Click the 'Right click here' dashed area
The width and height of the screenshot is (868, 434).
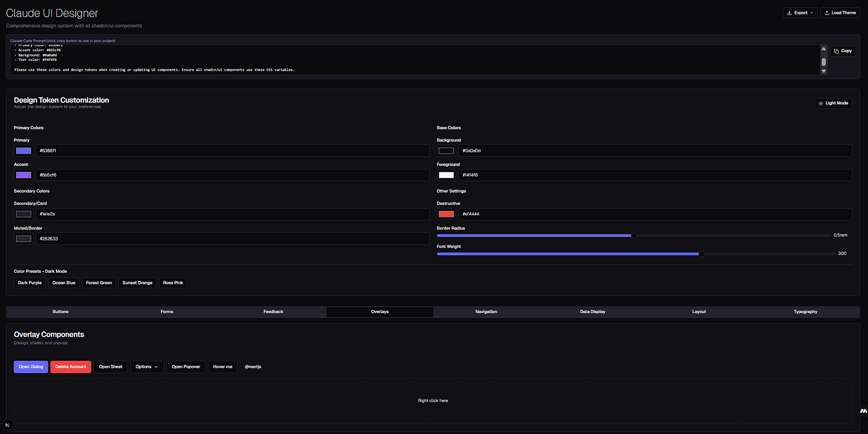[x=433, y=401]
